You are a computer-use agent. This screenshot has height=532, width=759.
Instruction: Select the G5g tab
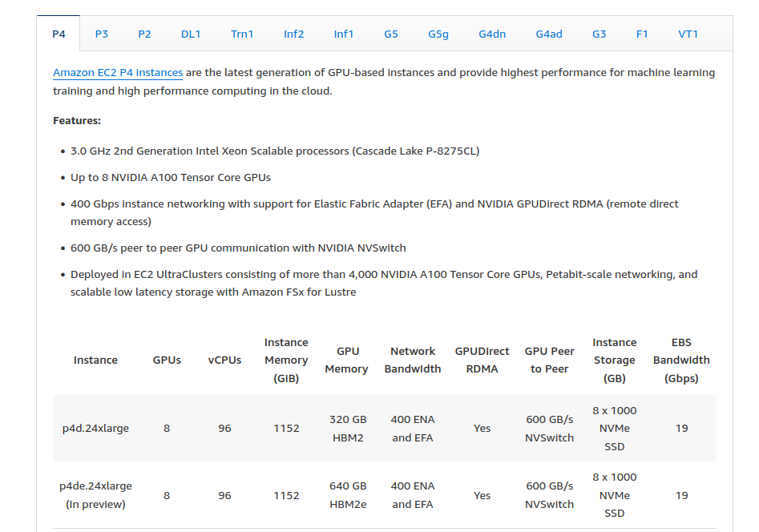[x=438, y=34]
